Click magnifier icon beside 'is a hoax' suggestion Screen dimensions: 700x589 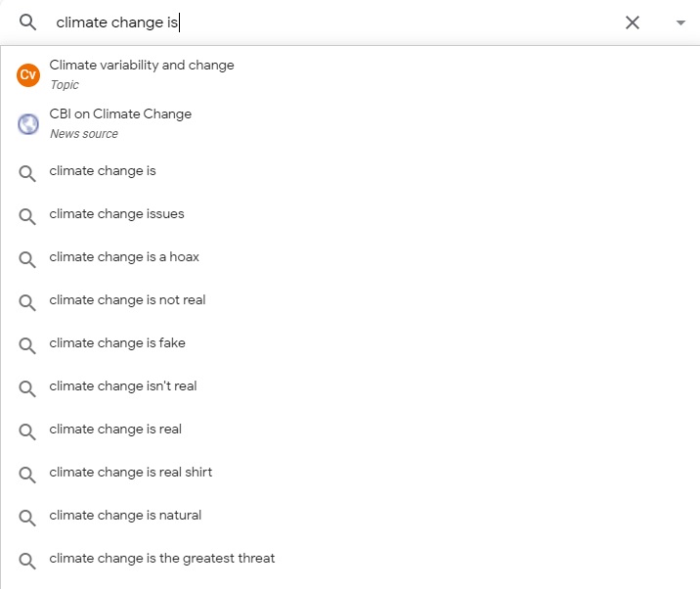(x=27, y=259)
